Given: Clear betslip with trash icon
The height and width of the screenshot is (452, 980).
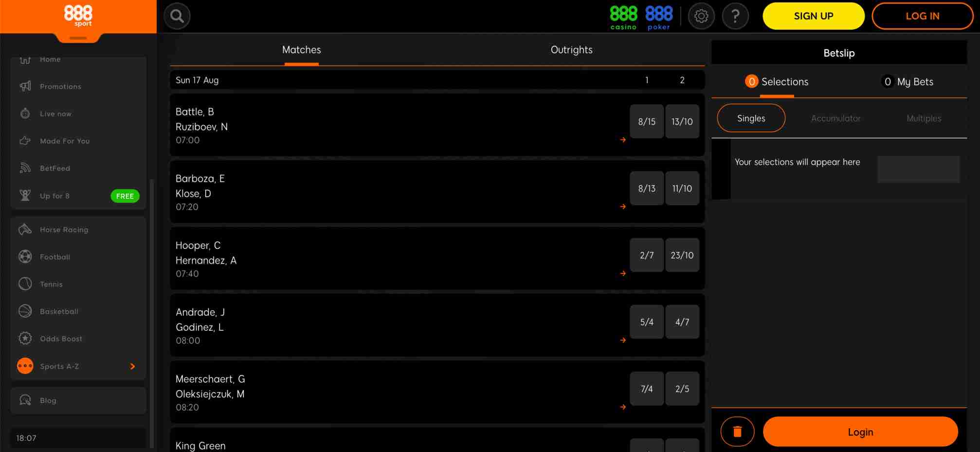Looking at the screenshot, I should (737, 432).
